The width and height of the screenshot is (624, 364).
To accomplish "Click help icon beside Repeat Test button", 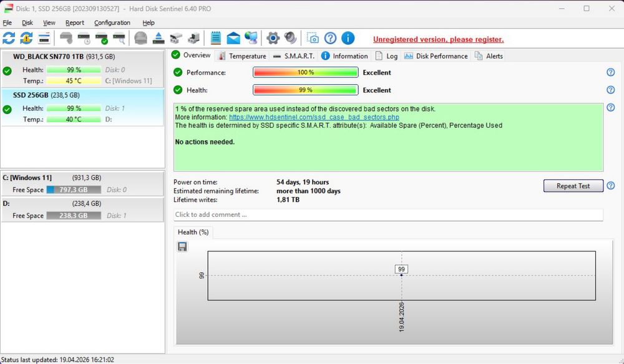I will click(610, 186).
